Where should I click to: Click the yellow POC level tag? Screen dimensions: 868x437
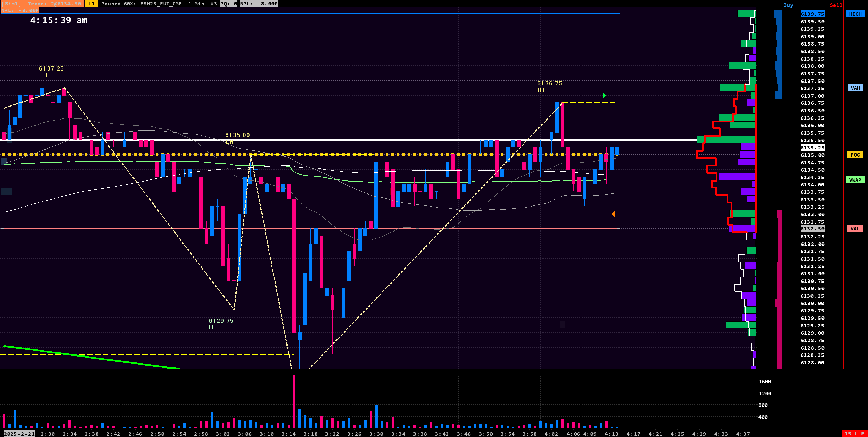855,155
